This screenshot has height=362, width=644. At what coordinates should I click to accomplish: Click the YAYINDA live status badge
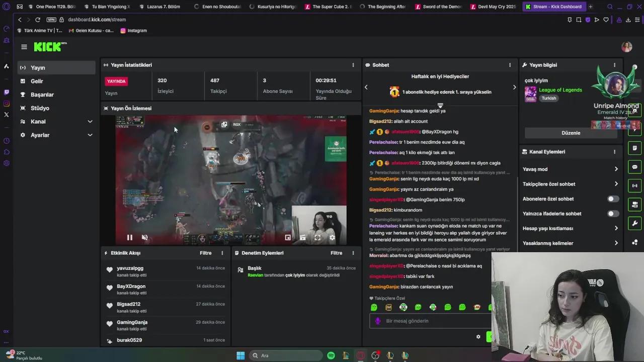[116, 81]
